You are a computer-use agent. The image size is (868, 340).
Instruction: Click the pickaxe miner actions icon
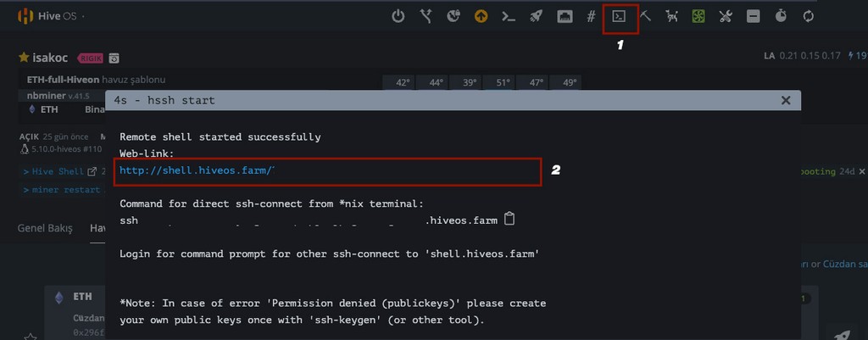645,16
